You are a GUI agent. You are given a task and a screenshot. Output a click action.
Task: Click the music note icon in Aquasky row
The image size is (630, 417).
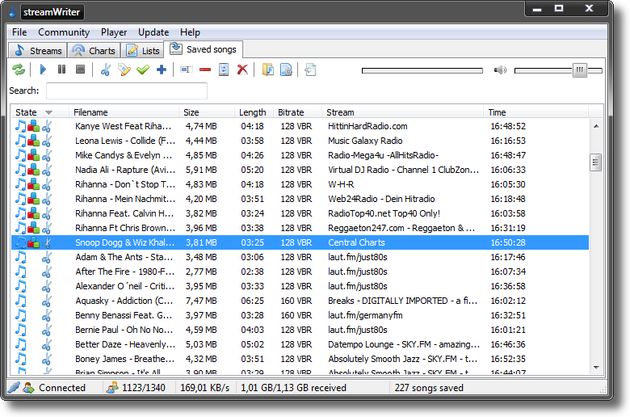(20, 301)
